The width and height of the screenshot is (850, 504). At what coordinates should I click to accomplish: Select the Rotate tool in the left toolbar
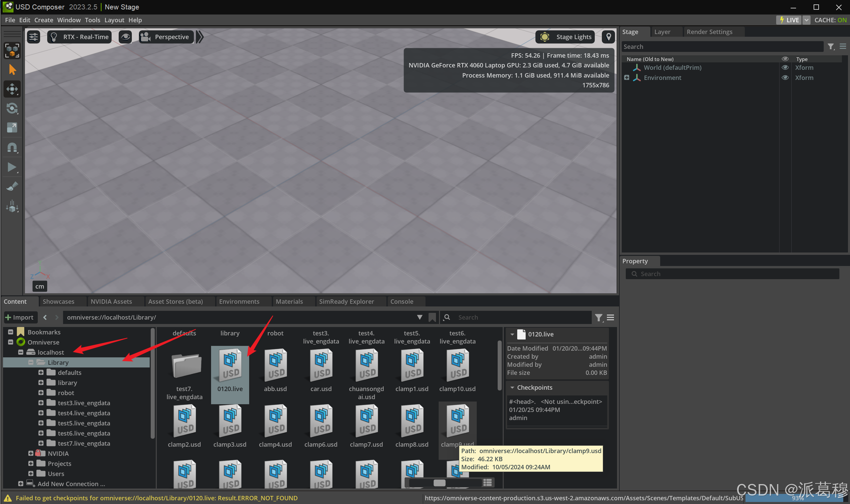coord(12,108)
